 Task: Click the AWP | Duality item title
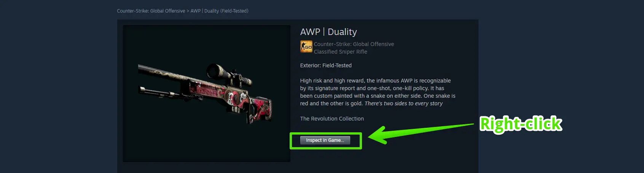(x=328, y=32)
